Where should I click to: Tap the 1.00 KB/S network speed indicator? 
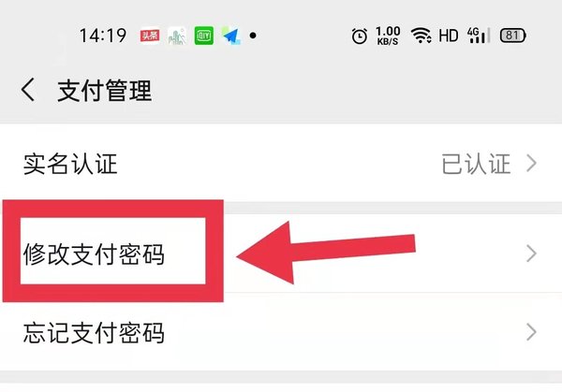(x=388, y=36)
